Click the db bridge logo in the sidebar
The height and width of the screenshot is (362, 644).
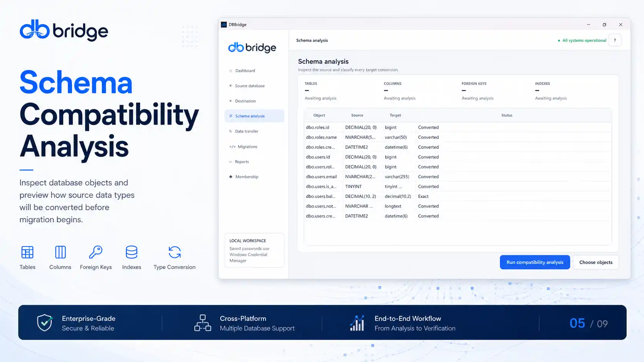(252, 48)
